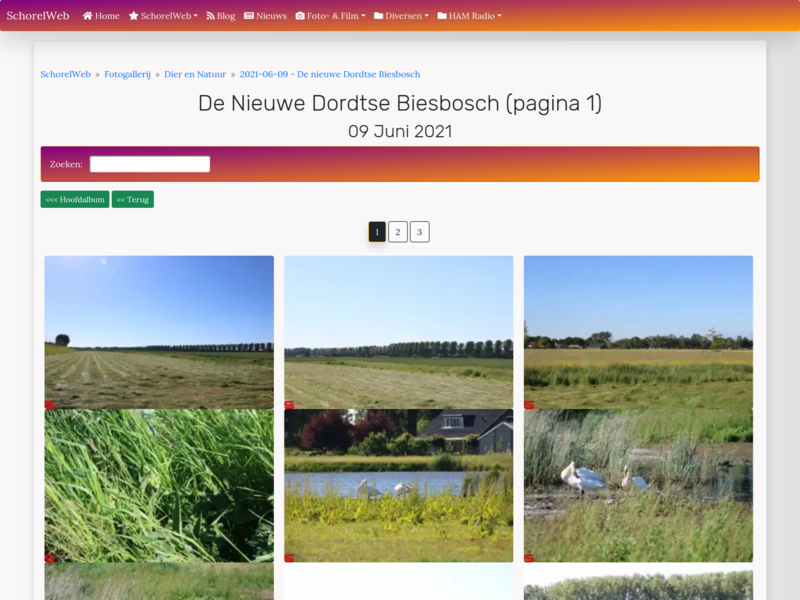The height and width of the screenshot is (600, 800).
Task: Click the folder icon beside Diversen
Action: [x=379, y=16]
